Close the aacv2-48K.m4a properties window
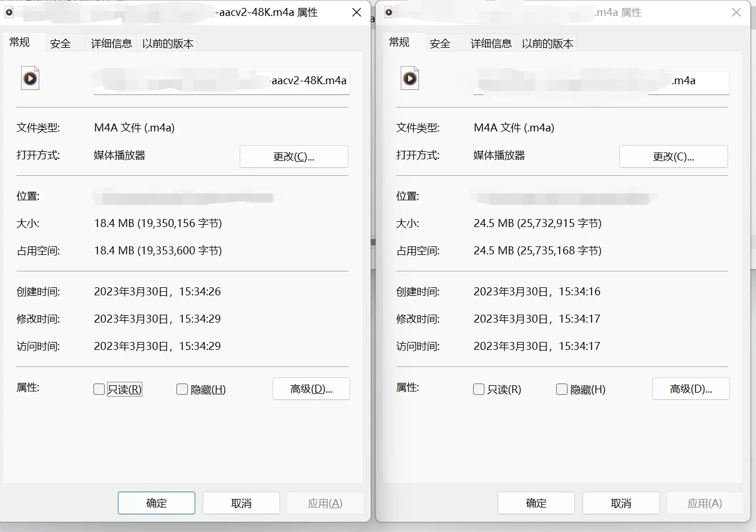The image size is (756, 532). pos(356,13)
